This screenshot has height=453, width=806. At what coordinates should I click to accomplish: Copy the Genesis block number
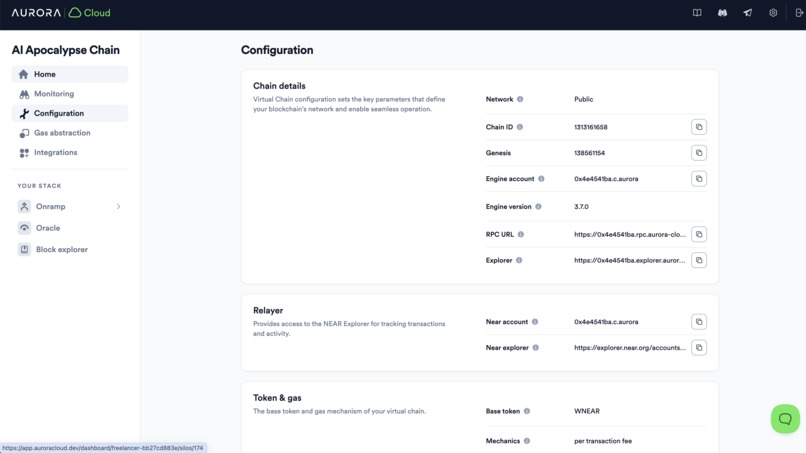coord(699,153)
